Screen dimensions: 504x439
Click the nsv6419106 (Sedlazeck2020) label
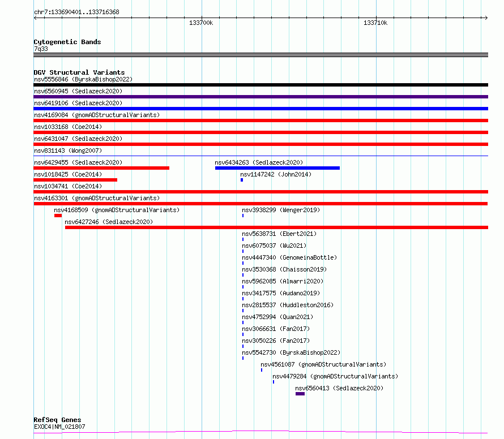(x=78, y=103)
